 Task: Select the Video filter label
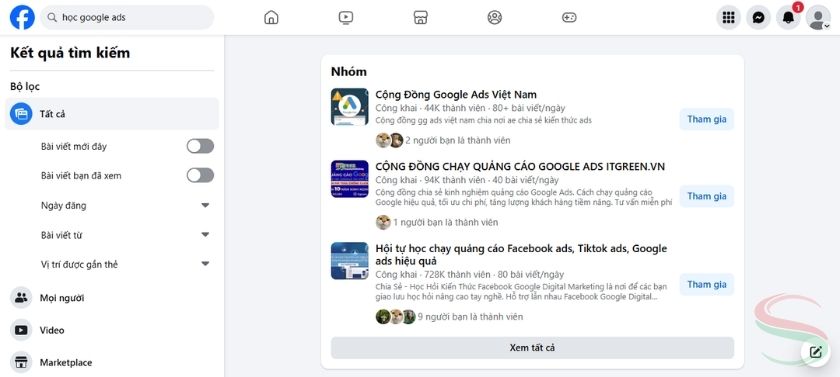(52, 330)
